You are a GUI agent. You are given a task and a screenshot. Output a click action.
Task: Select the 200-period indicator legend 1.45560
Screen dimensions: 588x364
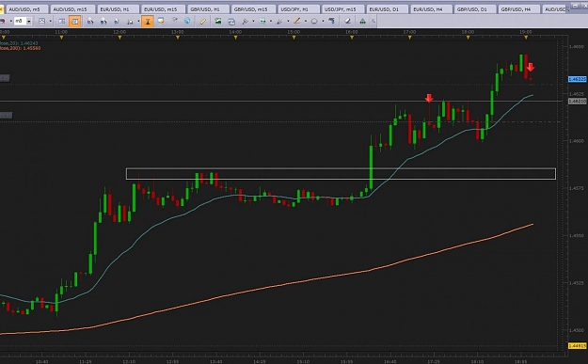pyautogui.click(x=21, y=48)
